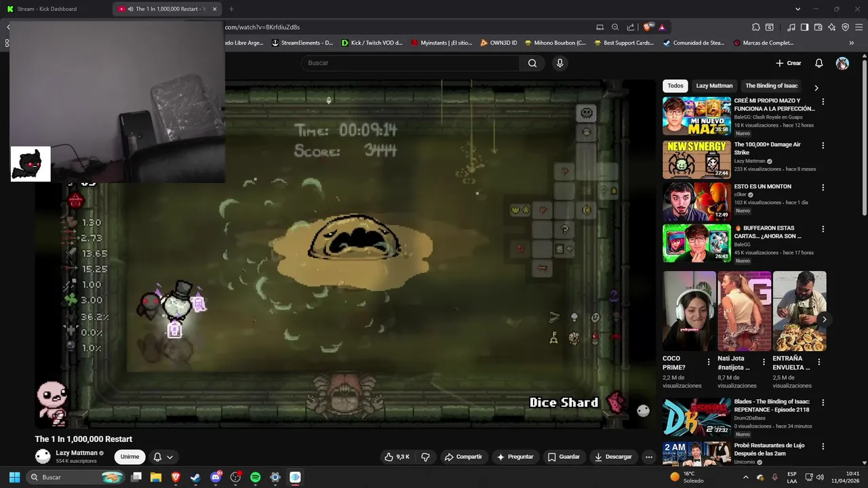Open options menu for The 100,000+ Damage Air Strike
The height and width of the screenshot is (488, 868).
point(823,145)
